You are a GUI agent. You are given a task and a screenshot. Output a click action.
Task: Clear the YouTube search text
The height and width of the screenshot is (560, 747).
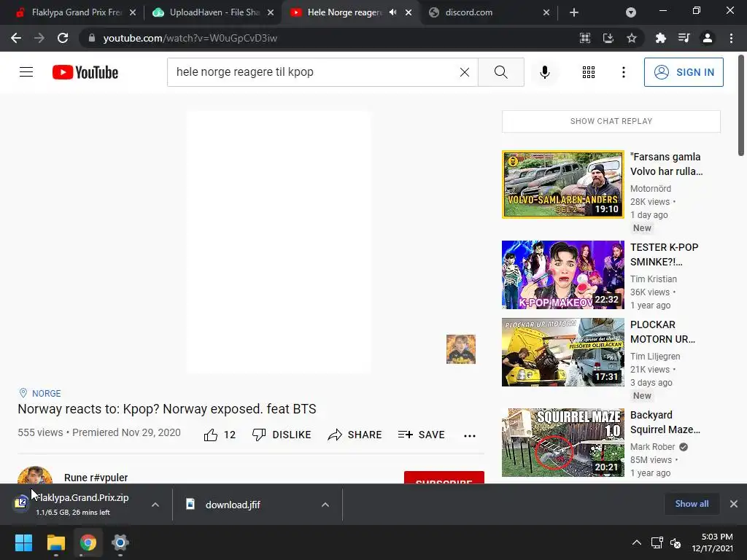point(465,72)
